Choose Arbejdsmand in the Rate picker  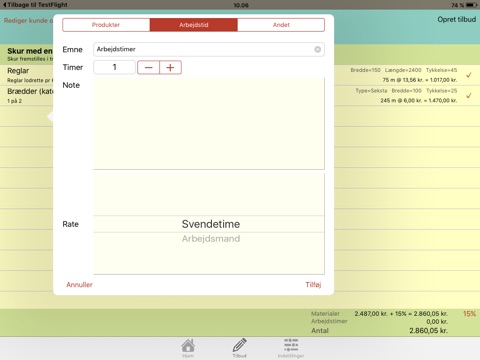tap(211, 239)
